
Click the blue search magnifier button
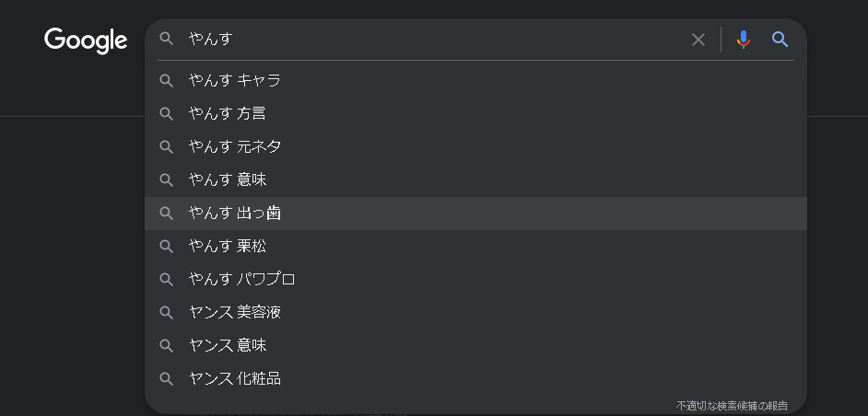coord(780,40)
